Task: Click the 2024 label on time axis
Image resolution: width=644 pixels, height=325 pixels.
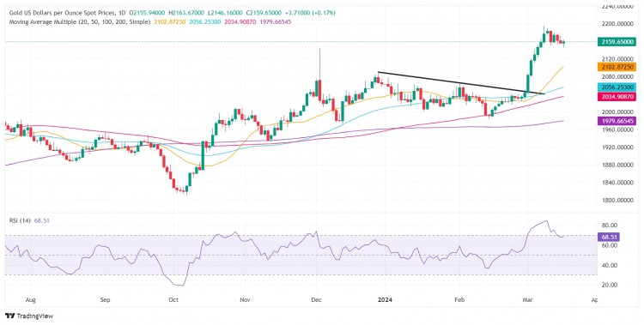Action: [x=386, y=300]
